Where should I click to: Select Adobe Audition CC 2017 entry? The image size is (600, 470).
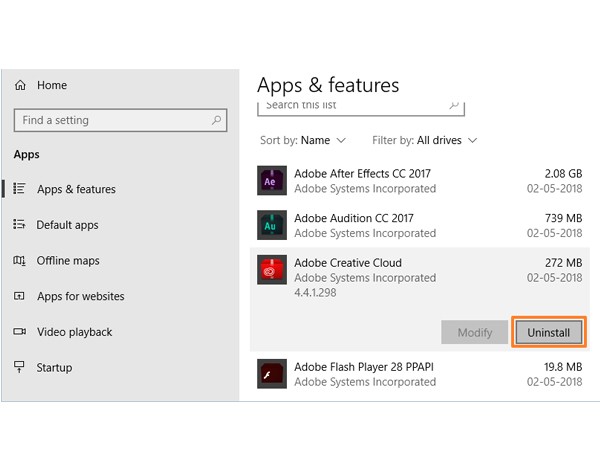pos(420,226)
